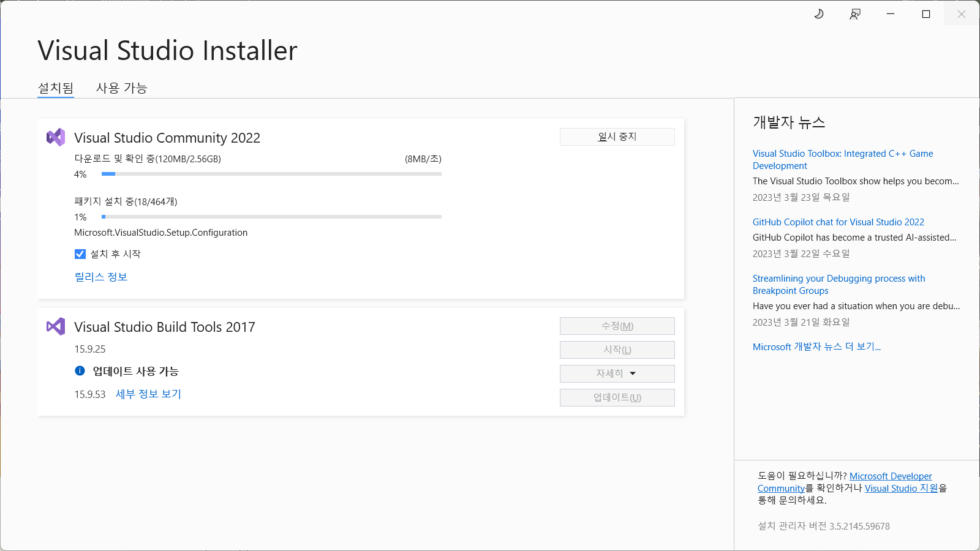Click the installed version 15.9.25 text
The width and height of the screenshot is (980, 551).
(x=90, y=349)
